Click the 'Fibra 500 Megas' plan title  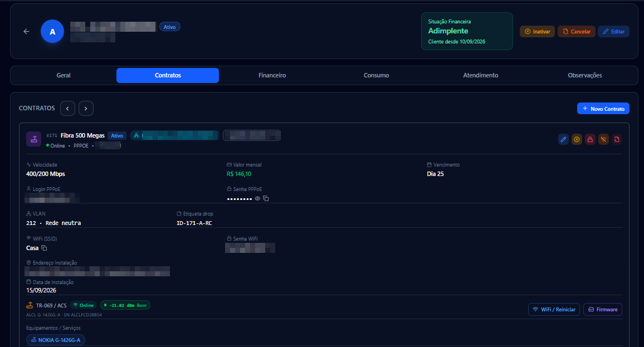tap(82, 135)
